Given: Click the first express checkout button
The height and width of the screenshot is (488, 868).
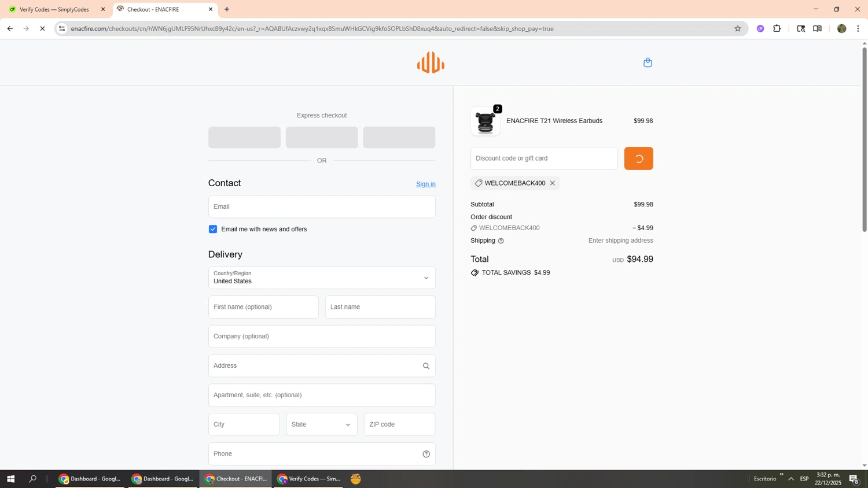Looking at the screenshot, I should [x=244, y=138].
